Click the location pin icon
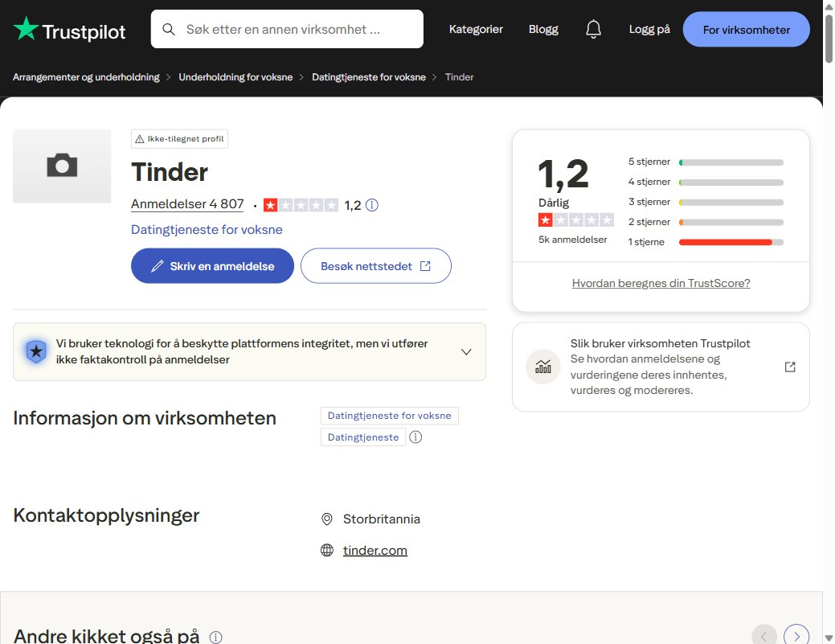 point(327,519)
